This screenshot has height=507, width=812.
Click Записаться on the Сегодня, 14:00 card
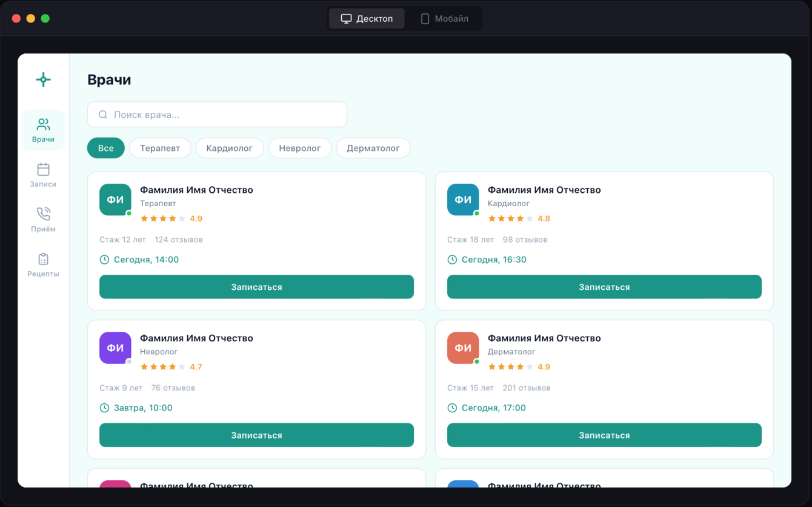[x=256, y=287]
